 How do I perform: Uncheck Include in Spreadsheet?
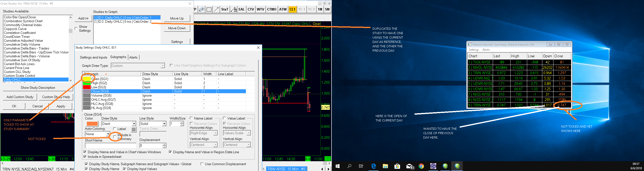pos(85,157)
